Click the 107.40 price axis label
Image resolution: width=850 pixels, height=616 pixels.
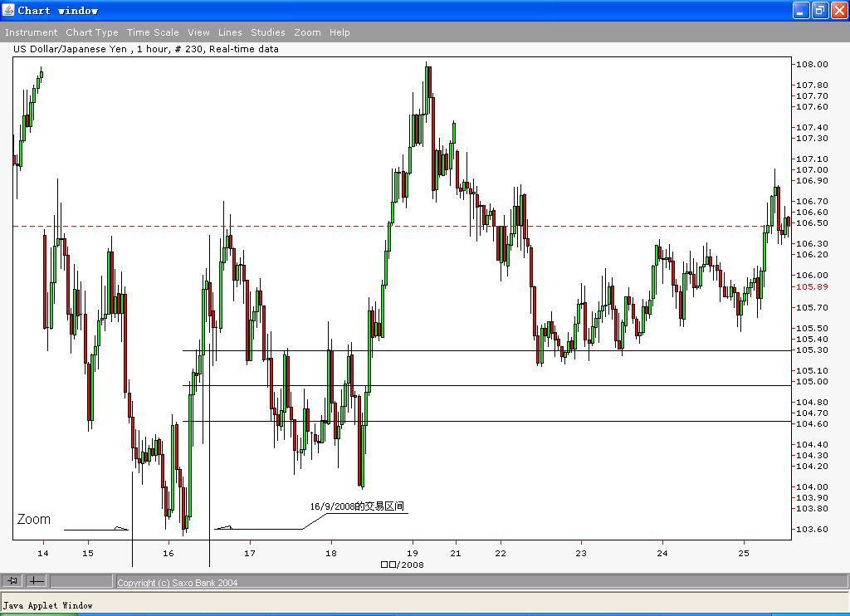[x=812, y=127]
